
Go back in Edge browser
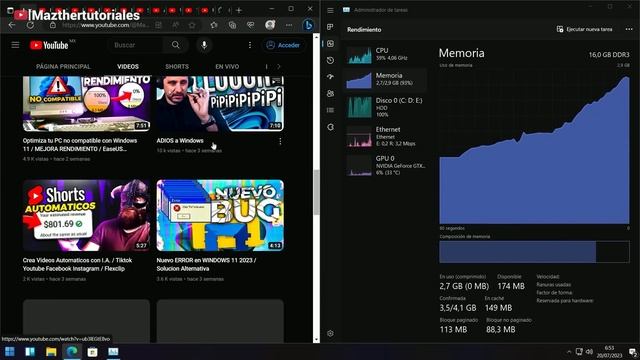12,25
